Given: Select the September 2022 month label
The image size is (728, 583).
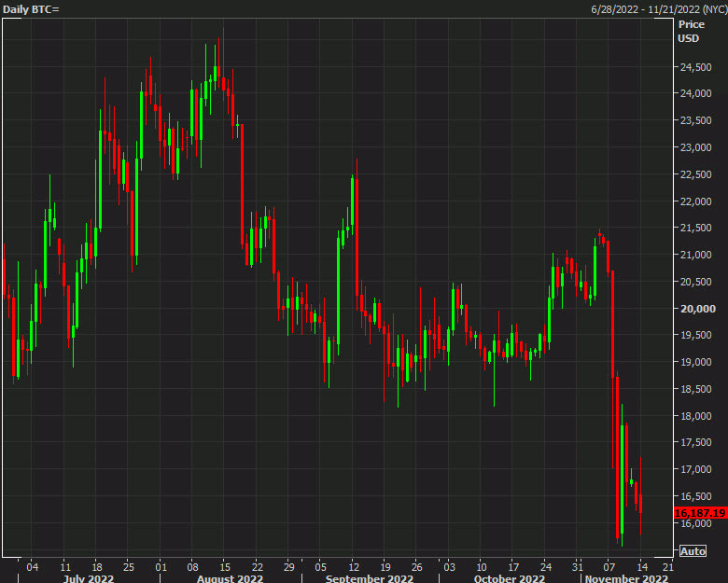Looking at the screenshot, I should 371,578.
